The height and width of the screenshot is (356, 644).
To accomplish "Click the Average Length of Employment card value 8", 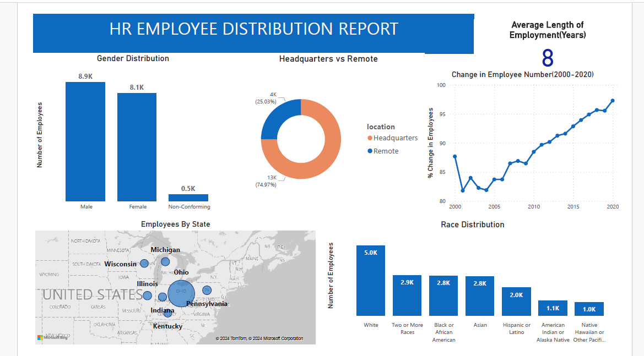I will (548, 58).
